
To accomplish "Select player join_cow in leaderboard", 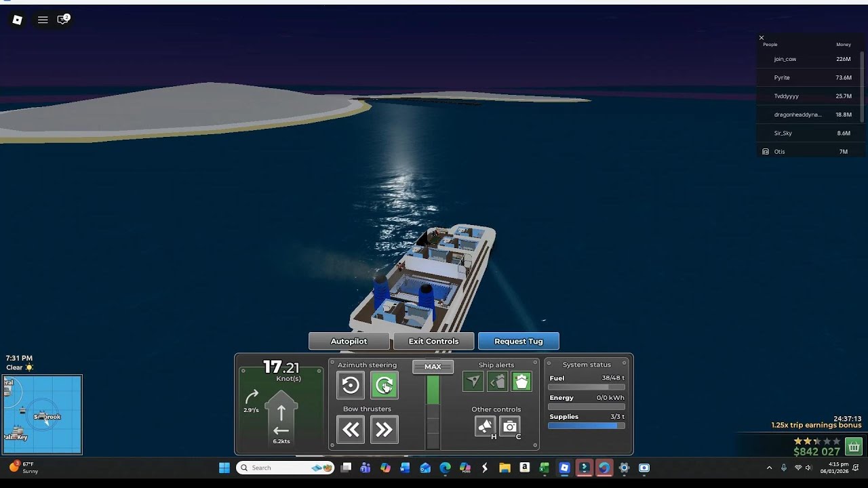I will pyautogui.click(x=809, y=59).
